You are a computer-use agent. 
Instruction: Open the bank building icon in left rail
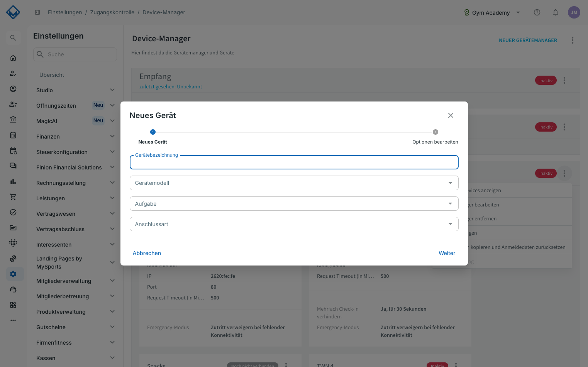(x=13, y=120)
